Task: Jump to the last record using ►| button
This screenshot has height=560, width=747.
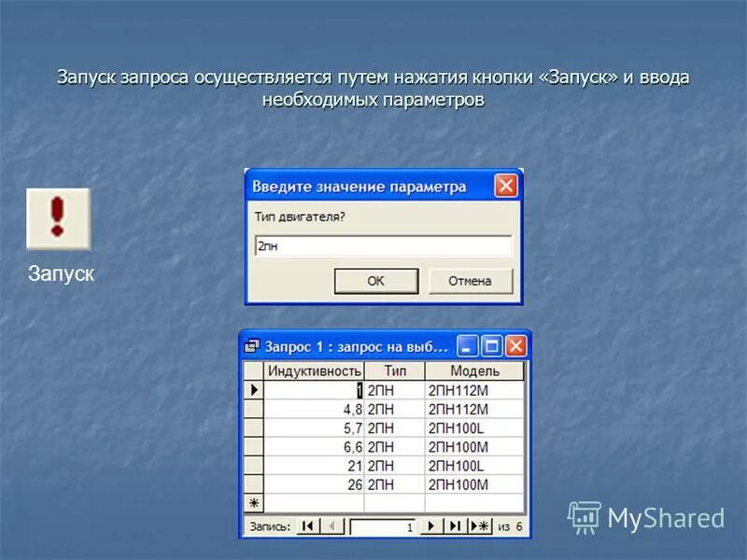Action: point(455,525)
